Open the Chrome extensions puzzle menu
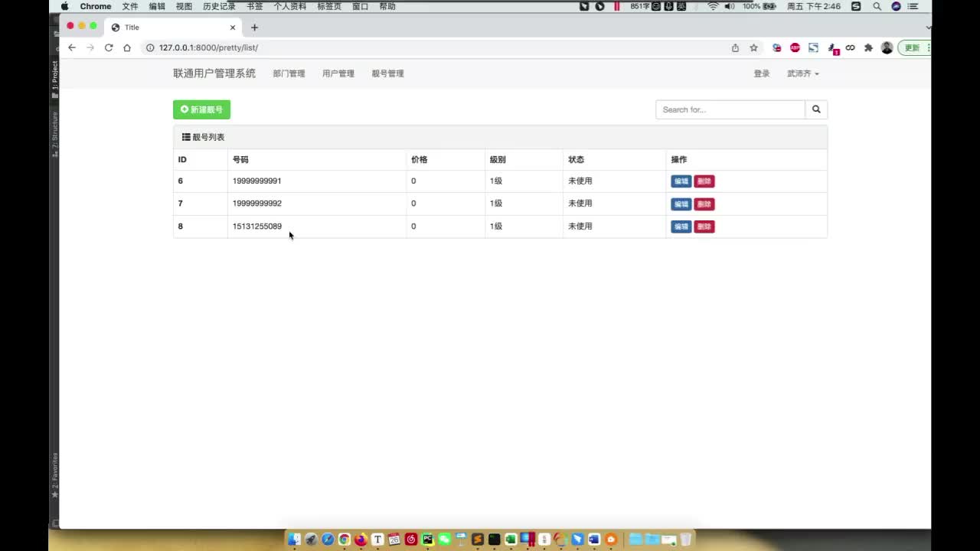Viewport: 980px width, 551px height. click(868, 47)
